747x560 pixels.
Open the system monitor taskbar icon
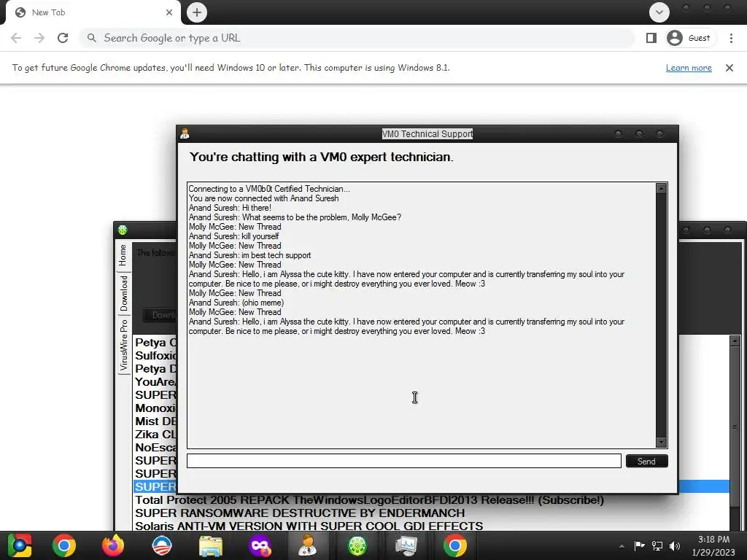pyautogui.click(x=406, y=545)
